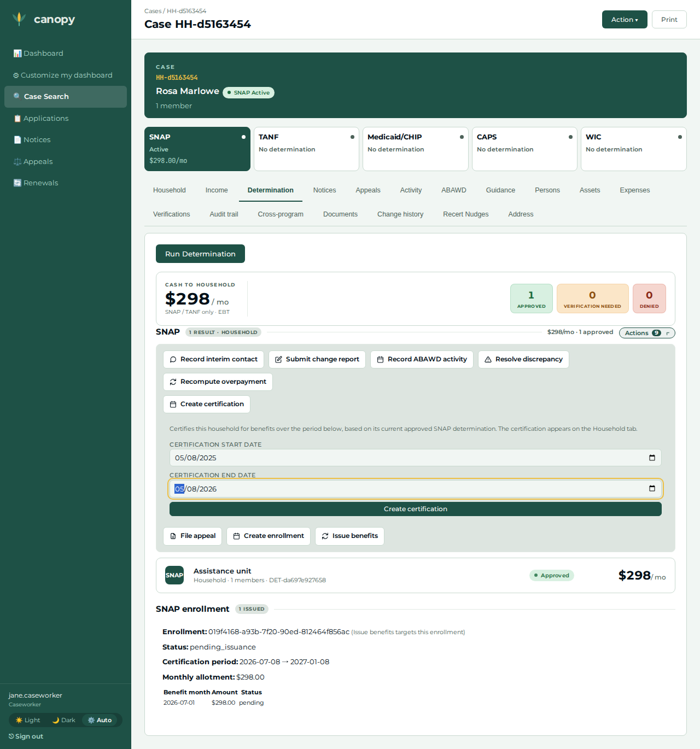
Task: Click the Certification end date field
Action: tap(416, 489)
